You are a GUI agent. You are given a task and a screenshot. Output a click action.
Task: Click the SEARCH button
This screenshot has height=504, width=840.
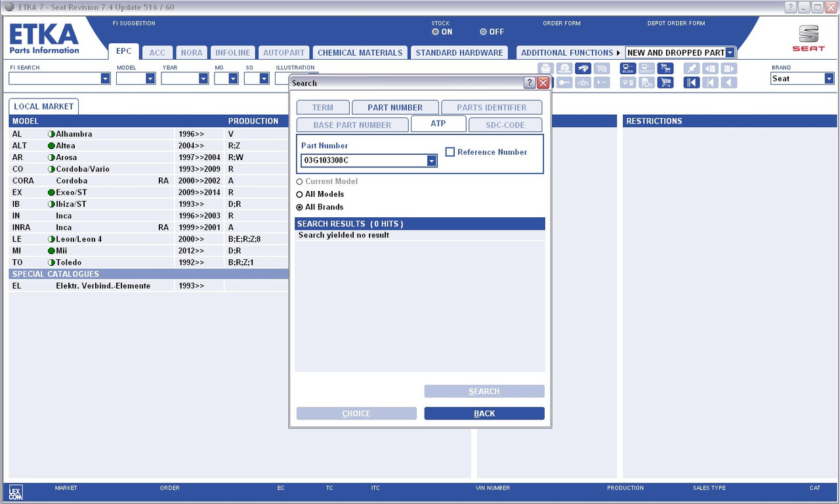click(x=484, y=391)
